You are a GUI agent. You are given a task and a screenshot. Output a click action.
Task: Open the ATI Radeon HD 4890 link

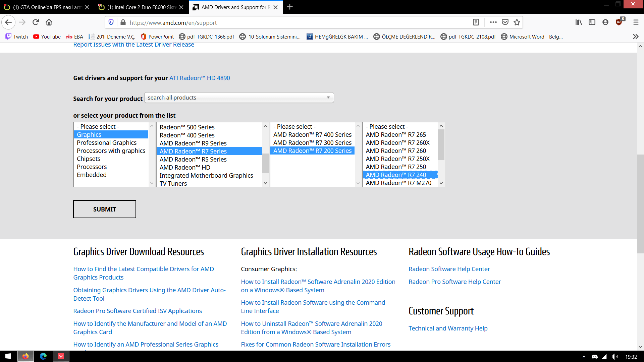point(200,78)
